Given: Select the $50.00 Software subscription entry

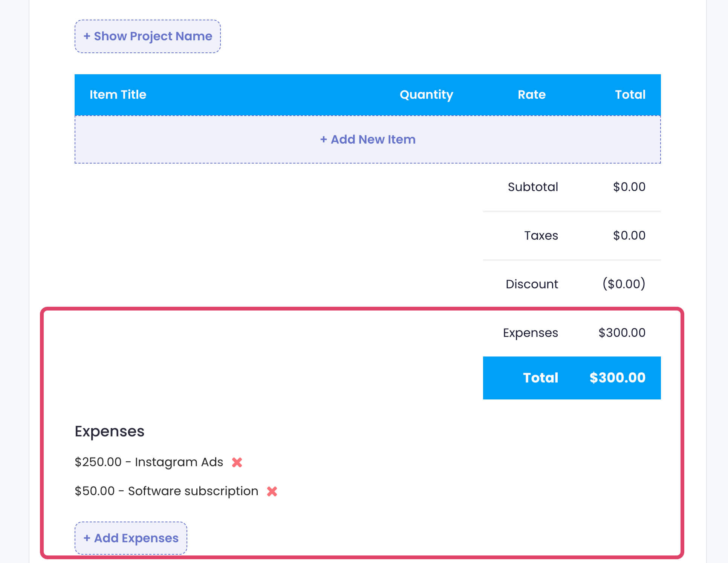Looking at the screenshot, I should pos(166,491).
